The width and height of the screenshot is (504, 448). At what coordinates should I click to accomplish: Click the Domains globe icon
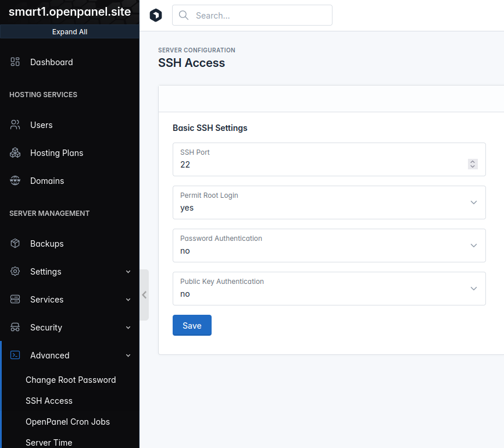[16, 181]
